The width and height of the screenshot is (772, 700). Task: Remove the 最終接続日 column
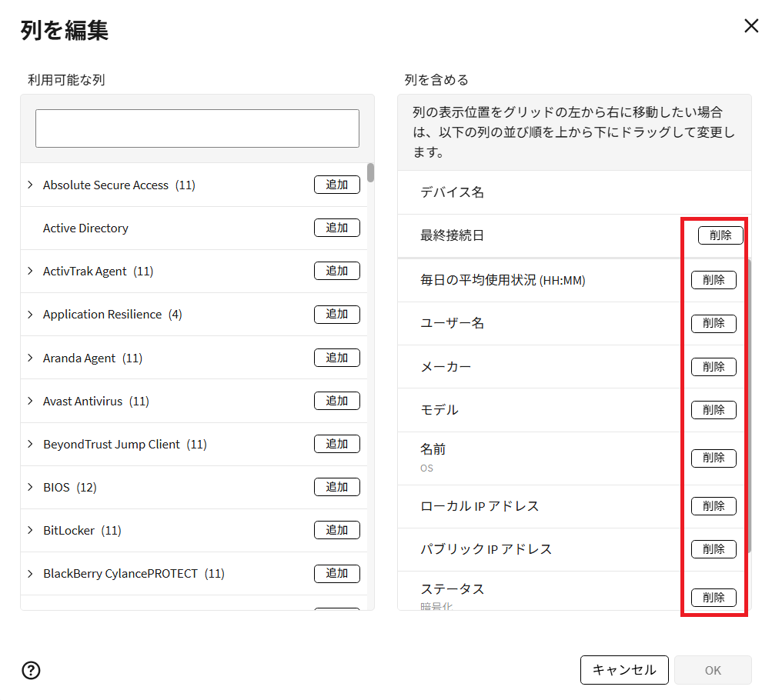point(720,235)
